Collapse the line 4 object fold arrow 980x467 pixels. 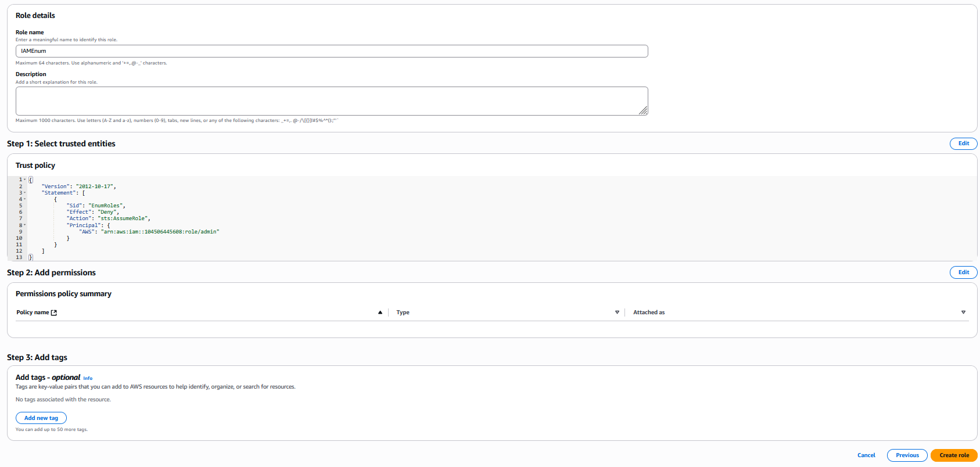[x=24, y=199]
